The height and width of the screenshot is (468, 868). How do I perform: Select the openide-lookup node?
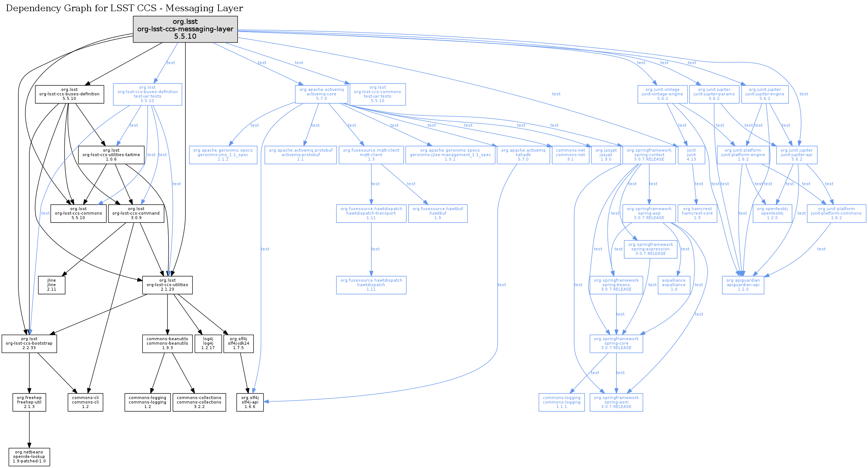point(29,457)
